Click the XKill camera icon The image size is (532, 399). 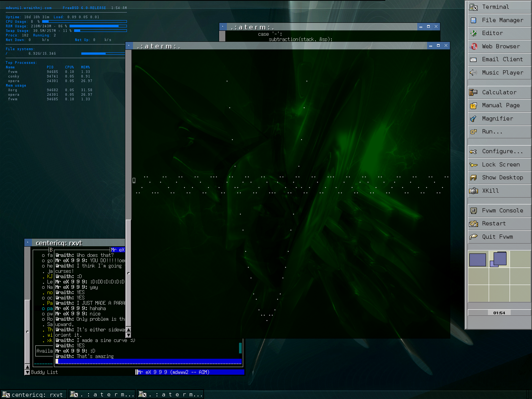tap(473, 191)
